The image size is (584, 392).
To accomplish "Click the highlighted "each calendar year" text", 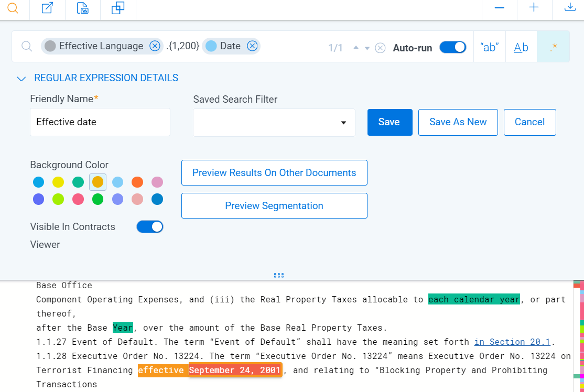I will point(474,299).
